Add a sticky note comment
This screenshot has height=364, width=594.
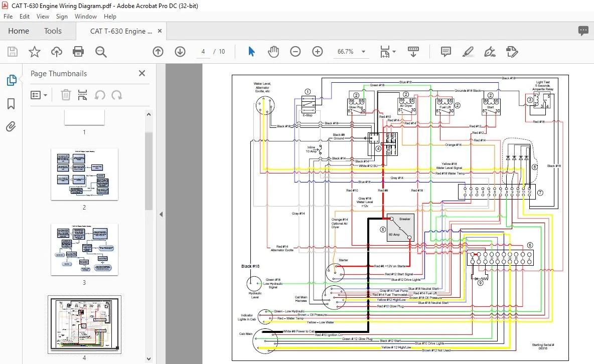446,52
